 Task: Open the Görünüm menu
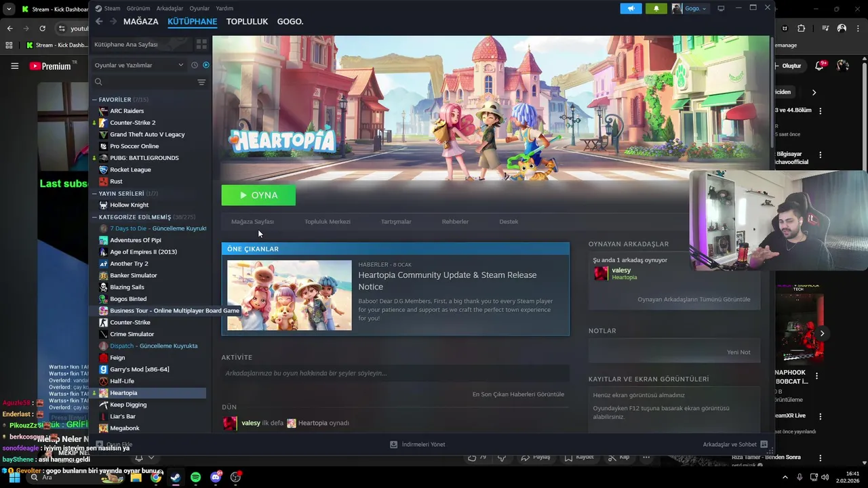[x=138, y=8]
